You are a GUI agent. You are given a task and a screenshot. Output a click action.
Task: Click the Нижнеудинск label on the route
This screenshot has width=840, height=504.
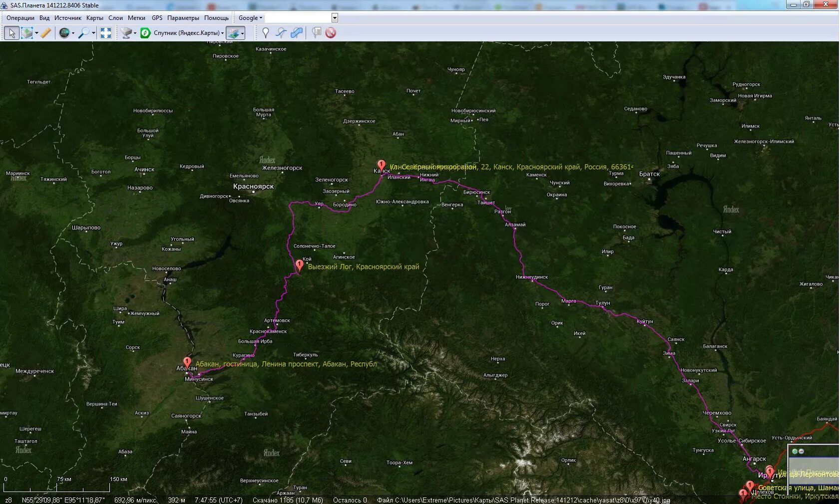tap(532, 277)
